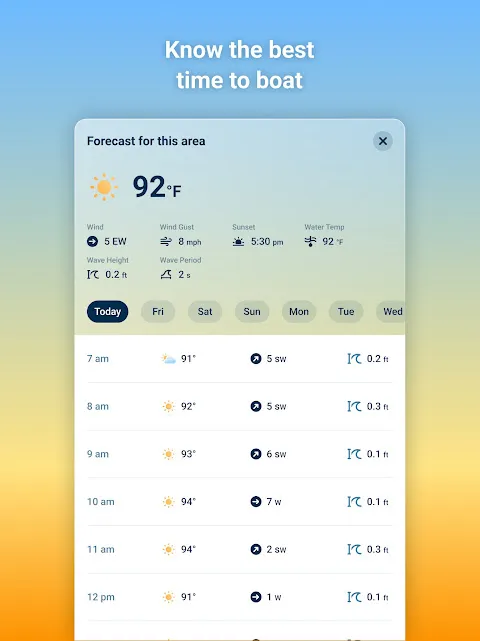Click the 10 am wind arrow icon
This screenshot has height=641, width=480.
(256, 502)
